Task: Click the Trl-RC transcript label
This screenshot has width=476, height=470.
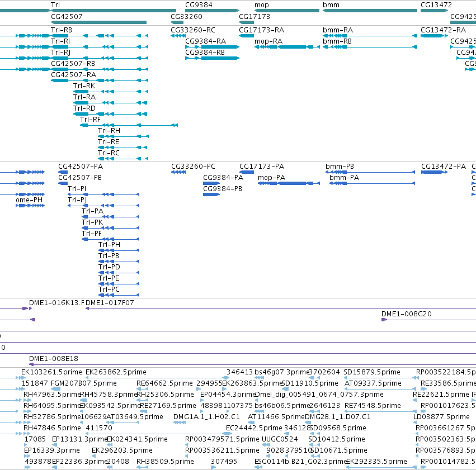Action: [109, 153]
